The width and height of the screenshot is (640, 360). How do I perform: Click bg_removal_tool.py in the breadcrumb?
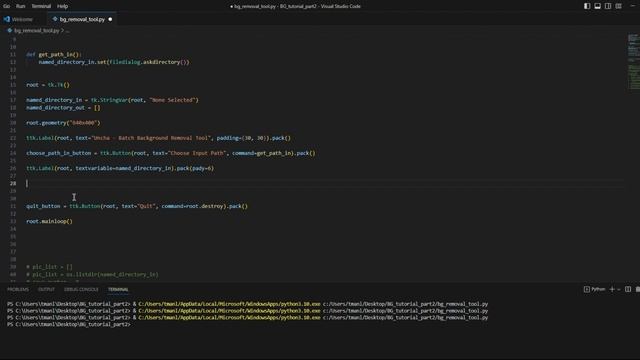coord(37,31)
